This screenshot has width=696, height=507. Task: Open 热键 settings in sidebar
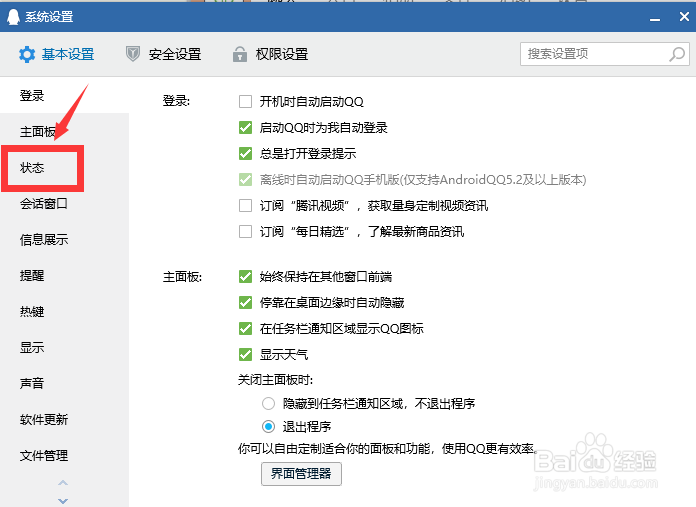[x=32, y=312]
